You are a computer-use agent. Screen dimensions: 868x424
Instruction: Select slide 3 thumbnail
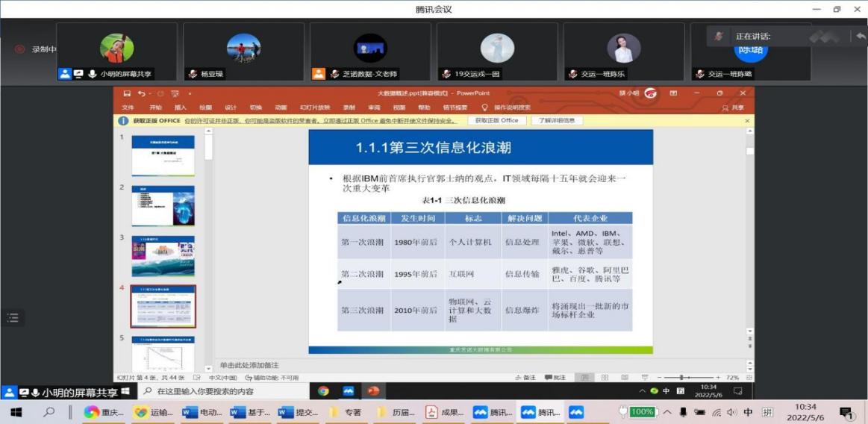click(163, 256)
